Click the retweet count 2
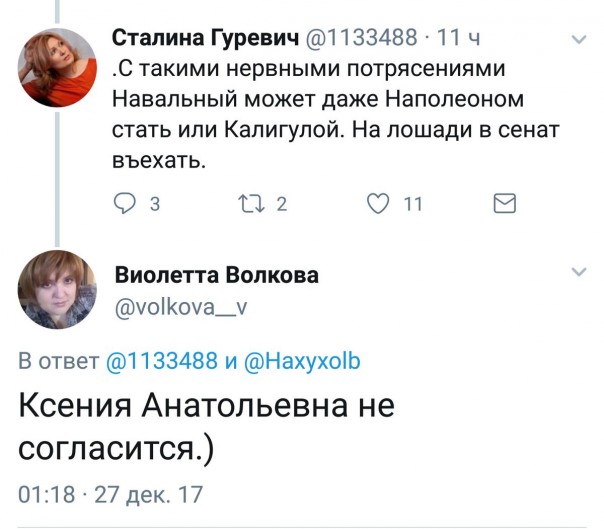The image size is (604, 529). coord(280,205)
